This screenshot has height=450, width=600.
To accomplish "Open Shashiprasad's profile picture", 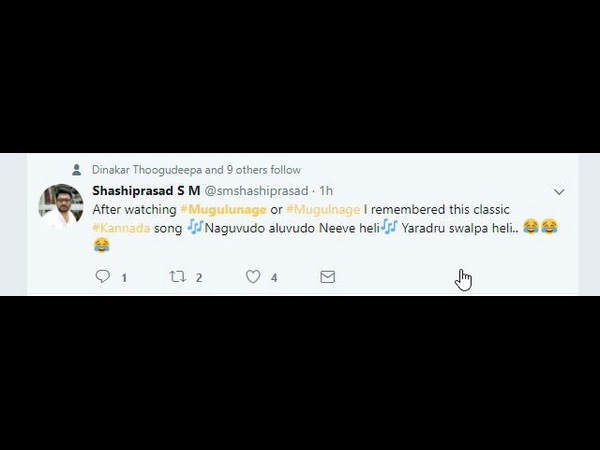I will click(x=61, y=206).
